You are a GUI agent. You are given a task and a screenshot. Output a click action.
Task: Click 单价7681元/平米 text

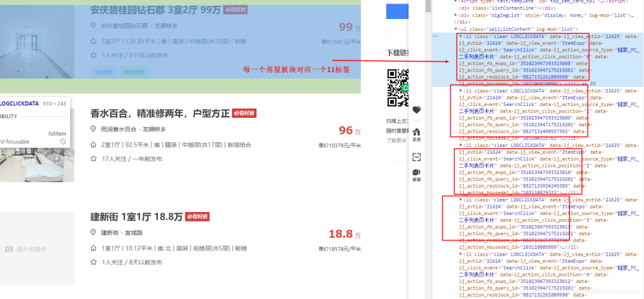point(341,42)
